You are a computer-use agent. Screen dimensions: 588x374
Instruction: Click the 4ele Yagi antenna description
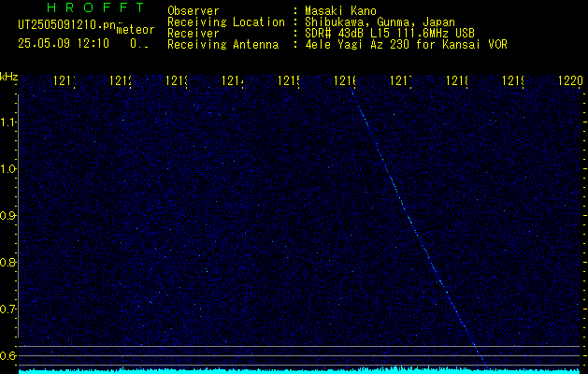[x=406, y=45]
